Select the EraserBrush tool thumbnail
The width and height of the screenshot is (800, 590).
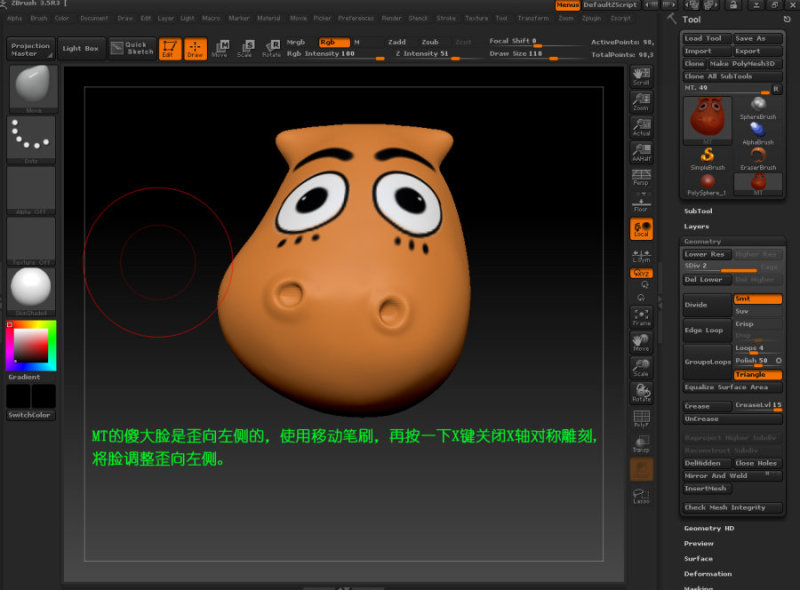click(758, 159)
